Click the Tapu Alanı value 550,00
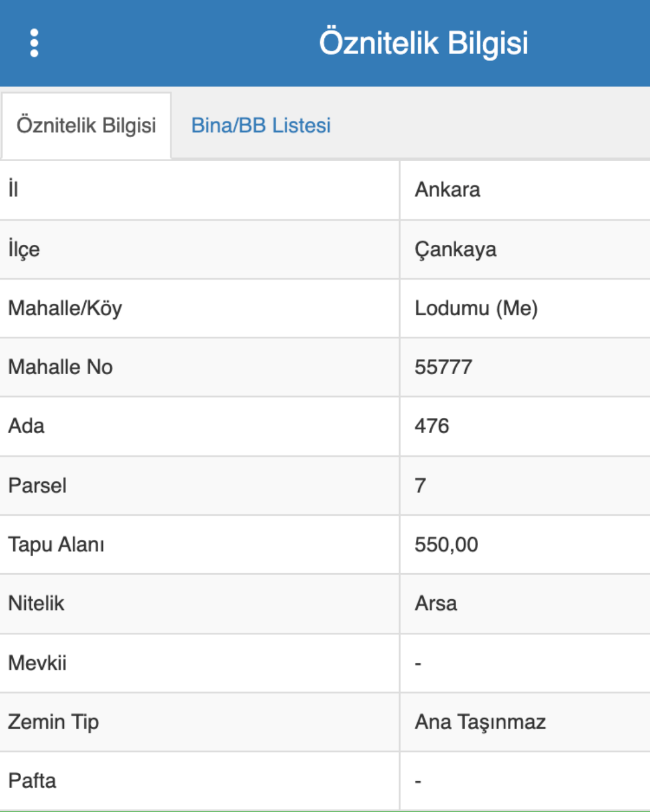Screen dimensions: 650x812 point(446,544)
